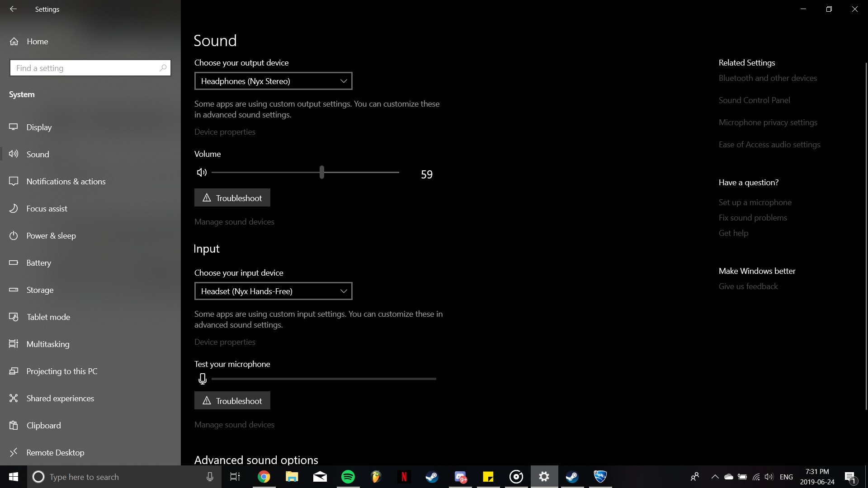Click Manage sound devices under Output
This screenshot has height=488, width=868.
coord(234,221)
